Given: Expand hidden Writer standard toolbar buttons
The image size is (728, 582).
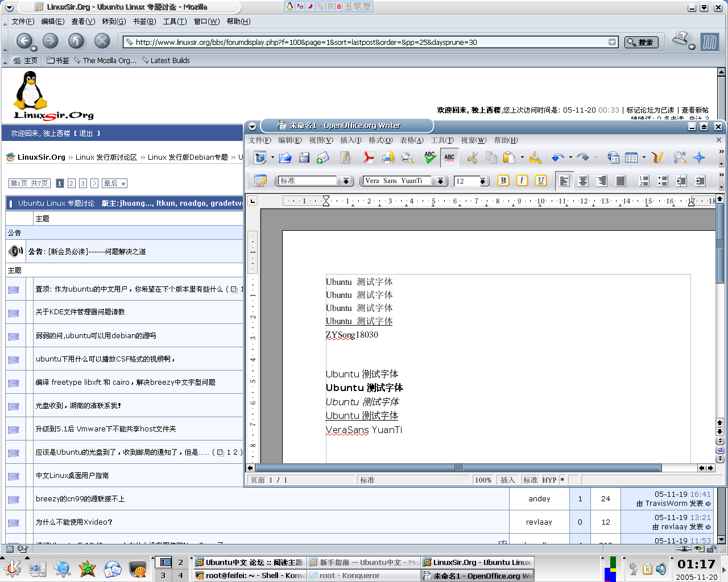Looking at the screenshot, I should click(721, 152).
